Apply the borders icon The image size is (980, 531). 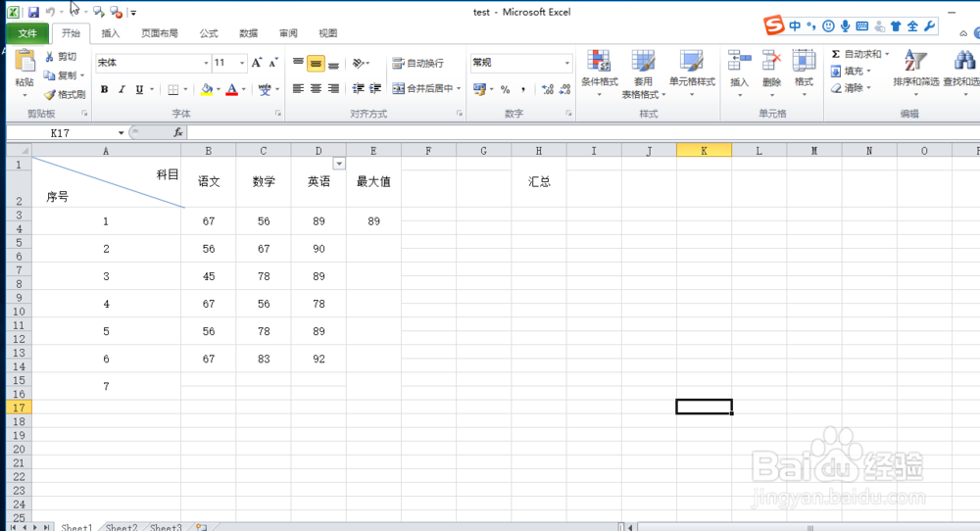pos(173,89)
